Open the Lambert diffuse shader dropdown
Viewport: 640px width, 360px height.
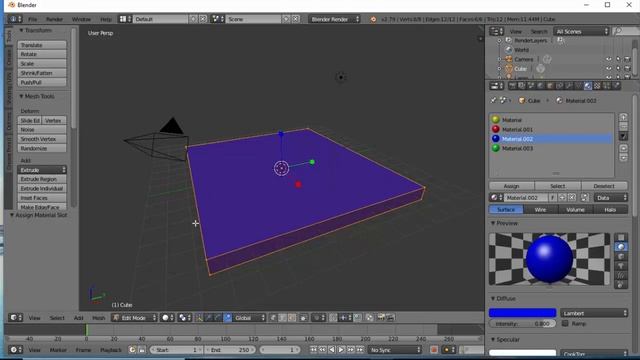[x=594, y=313]
